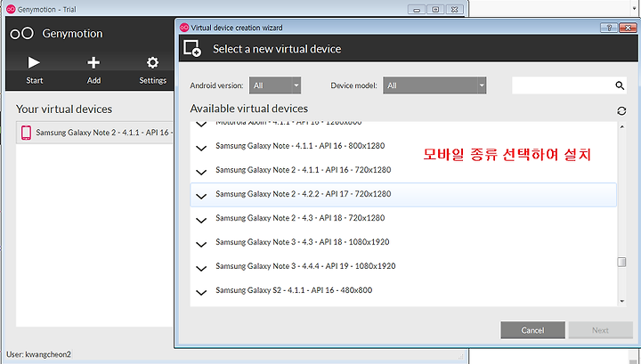Click wizard title bar Genymotion icon
Screen dimensions: 641x364
184,28
